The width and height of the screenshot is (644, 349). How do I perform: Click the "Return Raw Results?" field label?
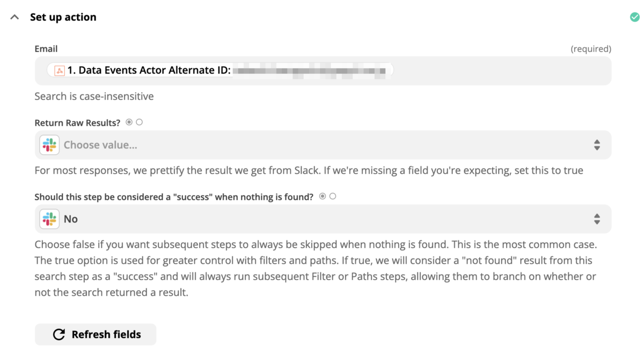[x=77, y=123]
